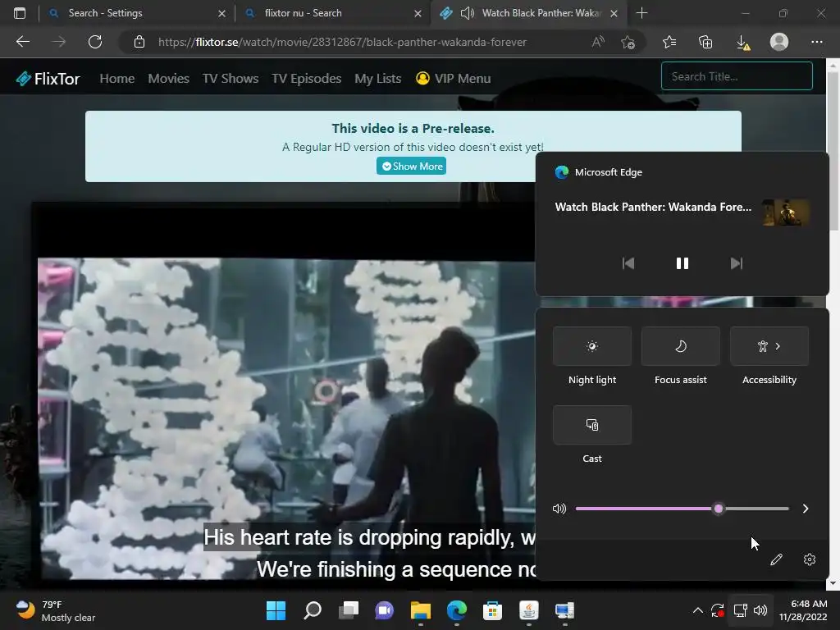Open the Favorites list icon

[x=669, y=42]
